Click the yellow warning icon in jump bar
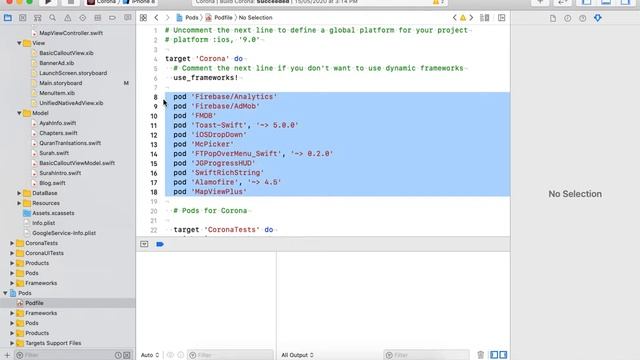The height and width of the screenshot is (360, 640). [x=463, y=18]
